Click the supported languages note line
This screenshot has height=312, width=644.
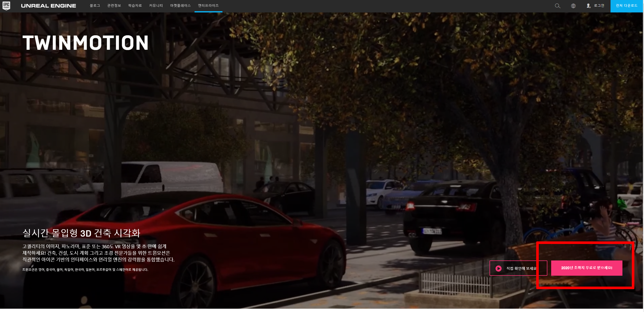tap(85, 270)
